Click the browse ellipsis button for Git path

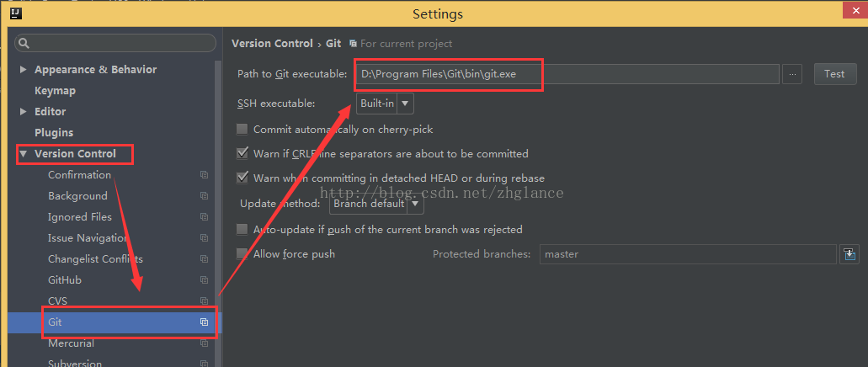[x=792, y=73]
